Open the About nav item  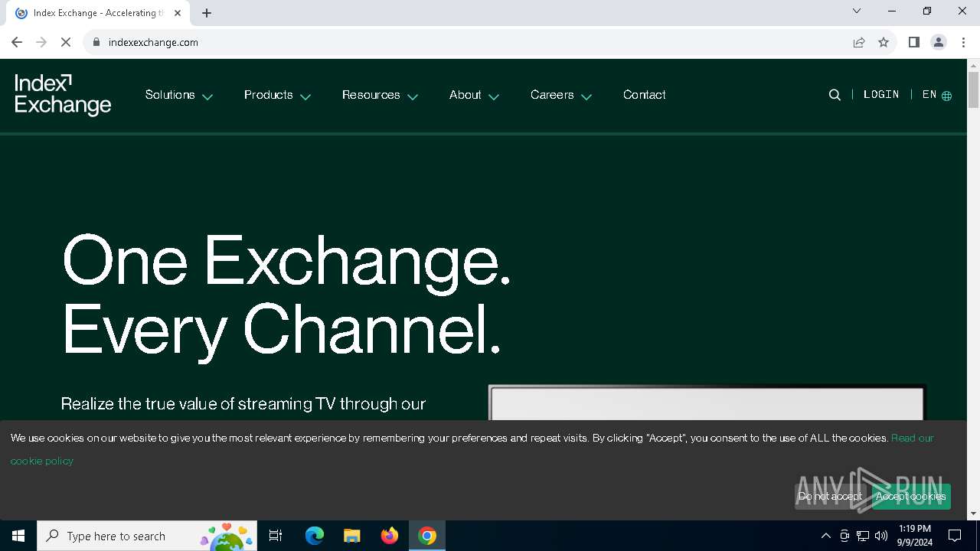tap(465, 95)
